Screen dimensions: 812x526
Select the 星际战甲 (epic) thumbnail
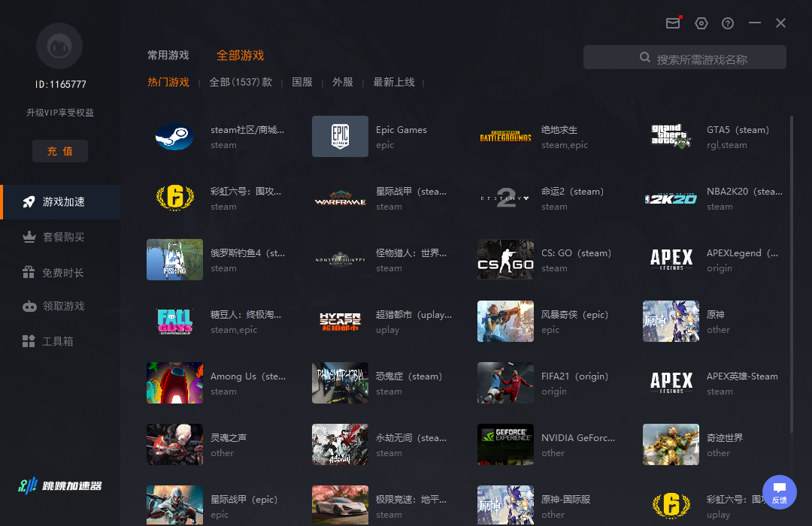[175, 505]
